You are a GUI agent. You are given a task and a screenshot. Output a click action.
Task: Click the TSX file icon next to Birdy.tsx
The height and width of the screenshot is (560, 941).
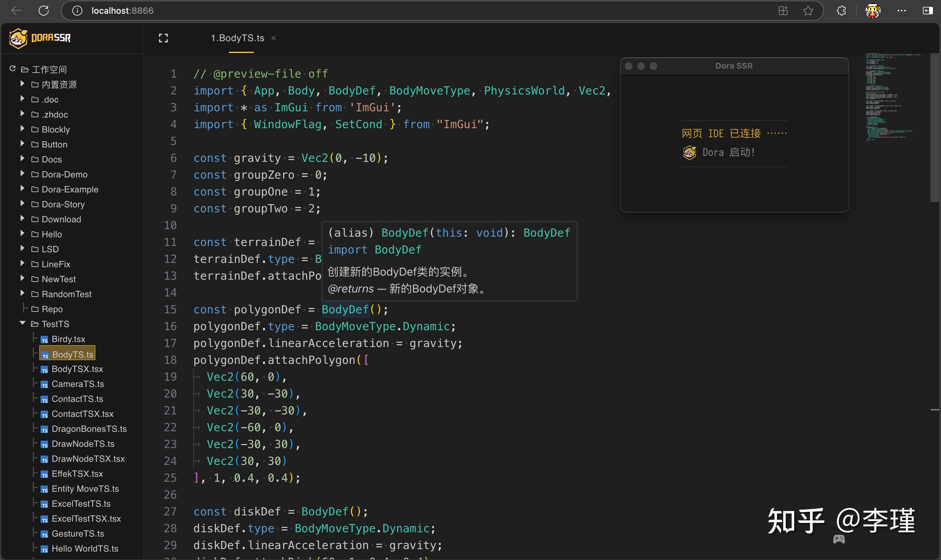click(45, 339)
